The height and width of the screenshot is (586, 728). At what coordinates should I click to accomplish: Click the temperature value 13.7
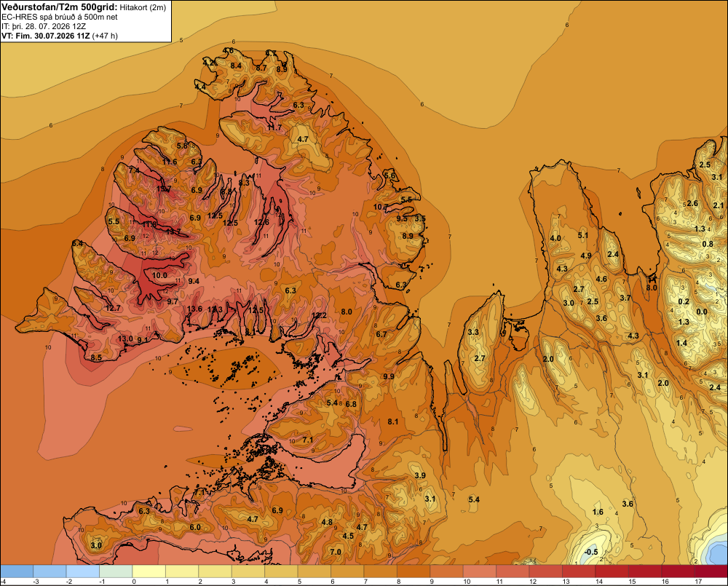point(173,231)
